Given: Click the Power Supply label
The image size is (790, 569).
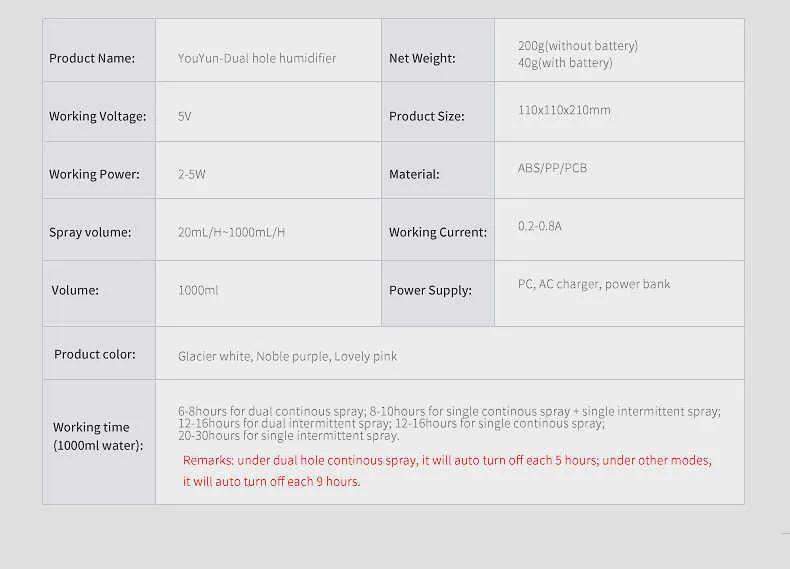Looking at the screenshot, I should pos(430,290).
